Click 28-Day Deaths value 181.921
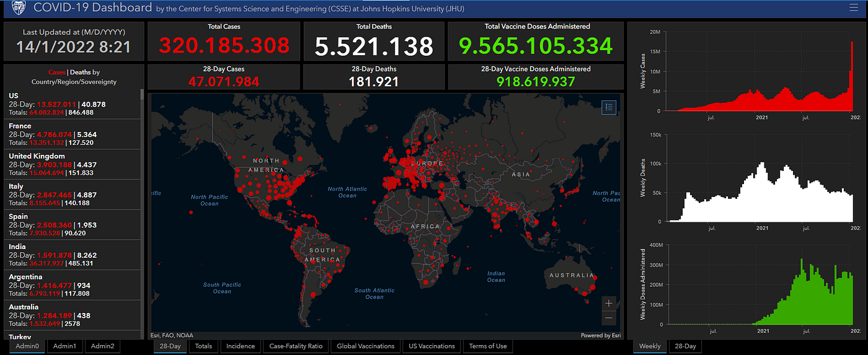Viewport: 868px width, 355px height. click(373, 81)
